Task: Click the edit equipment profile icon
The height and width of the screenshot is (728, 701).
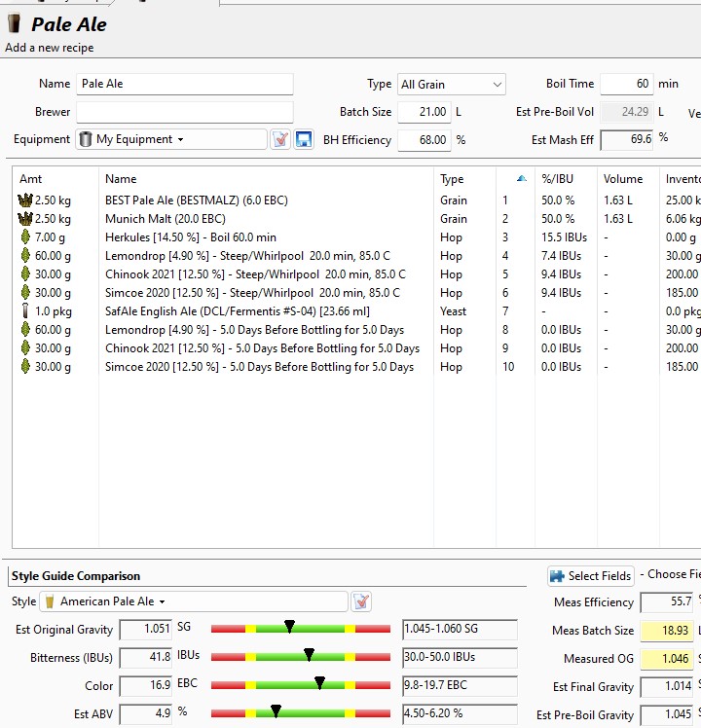Action: coord(280,140)
